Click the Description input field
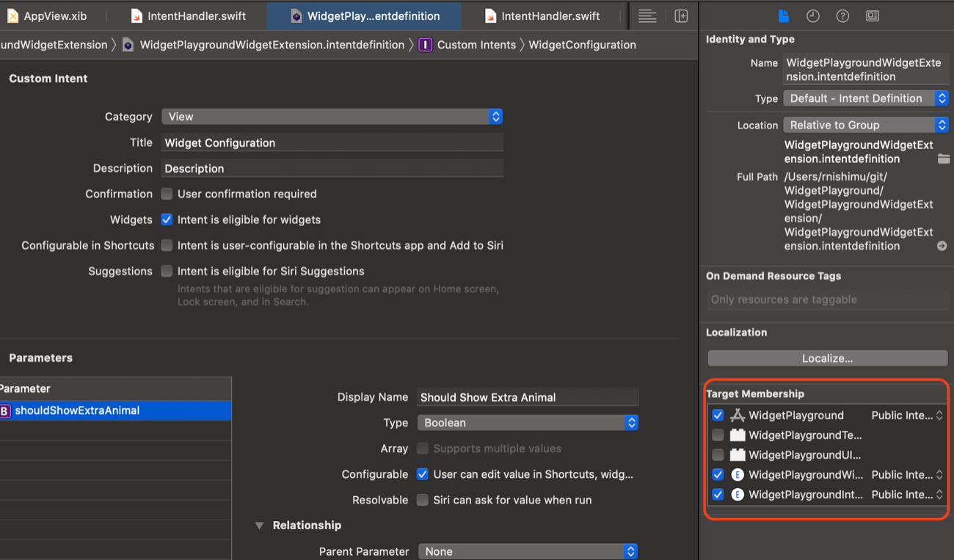This screenshot has width=954, height=560. click(332, 168)
